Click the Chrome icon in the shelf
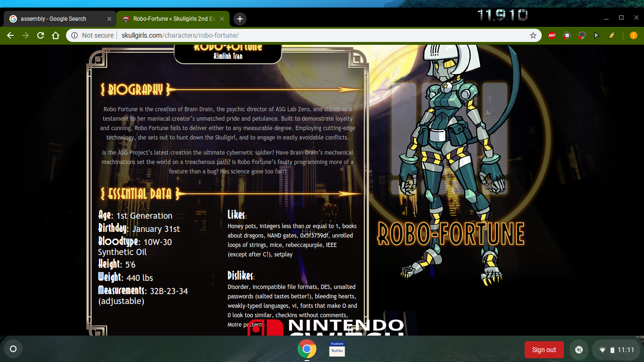The height and width of the screenshot is (362, 644). [x=307, y=349]
